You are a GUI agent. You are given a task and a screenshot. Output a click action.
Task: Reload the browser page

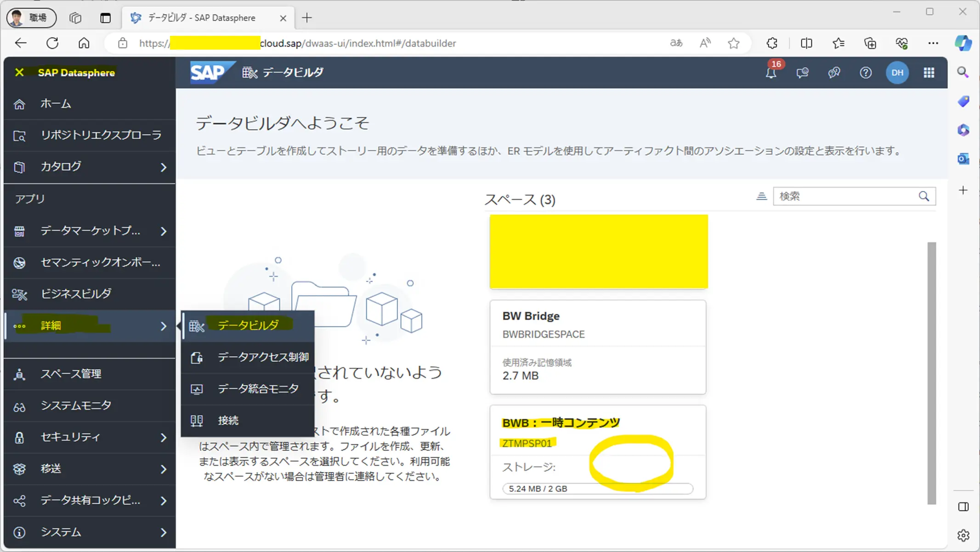tap(52, 43)
